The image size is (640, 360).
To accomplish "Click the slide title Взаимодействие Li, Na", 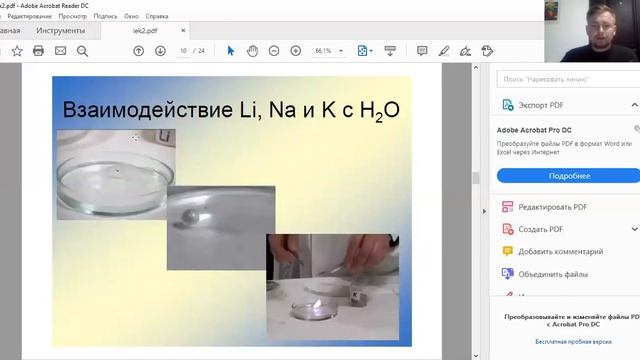I will [231, 110].
